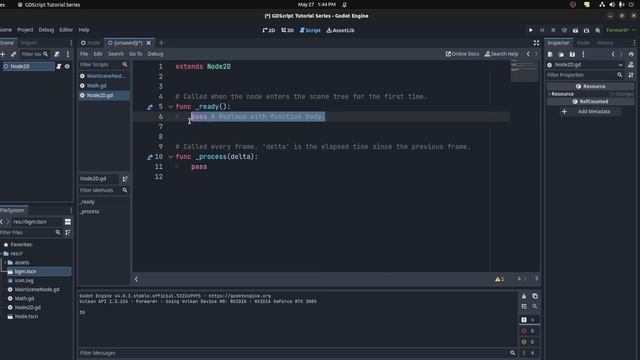
Task: Open the script editor Edit menu
Action: tap(98, 54)
